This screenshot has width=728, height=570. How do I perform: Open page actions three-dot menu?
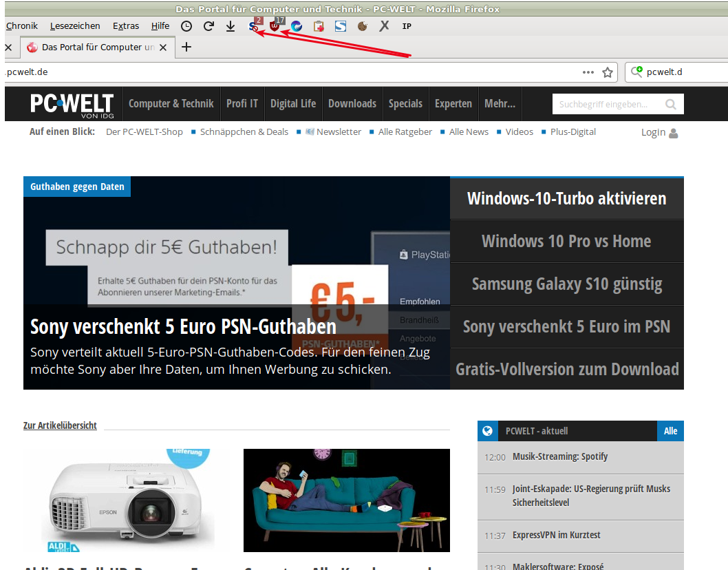588,72
